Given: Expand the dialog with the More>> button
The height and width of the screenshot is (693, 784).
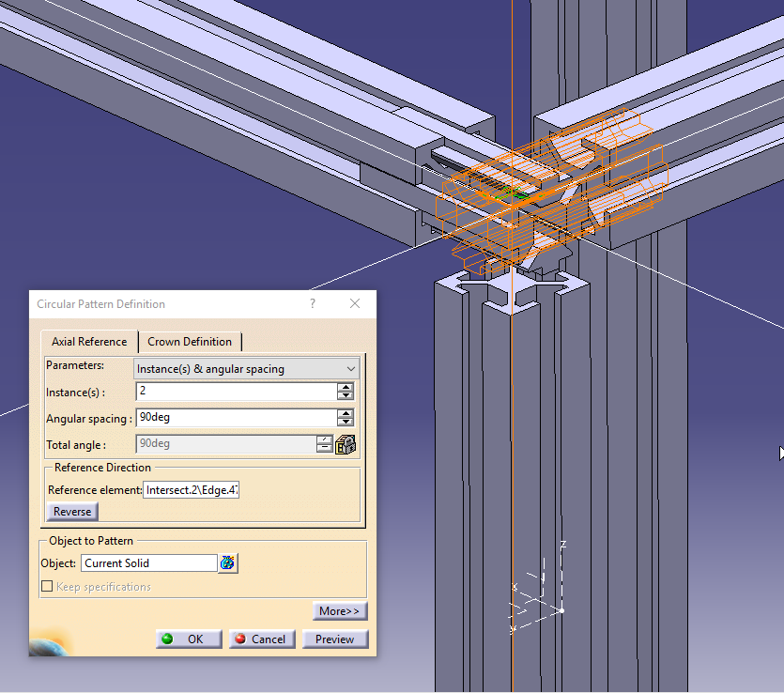Looking at the screenshot, I should tap(339, 610).
